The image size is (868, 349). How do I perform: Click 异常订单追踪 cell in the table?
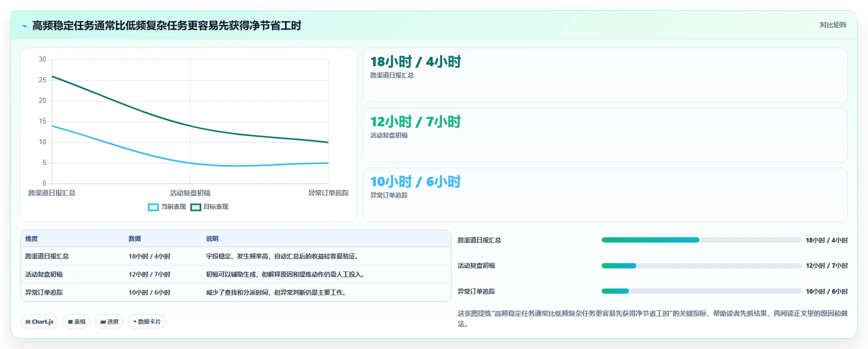pyautogui.click(x=44, y=293)
